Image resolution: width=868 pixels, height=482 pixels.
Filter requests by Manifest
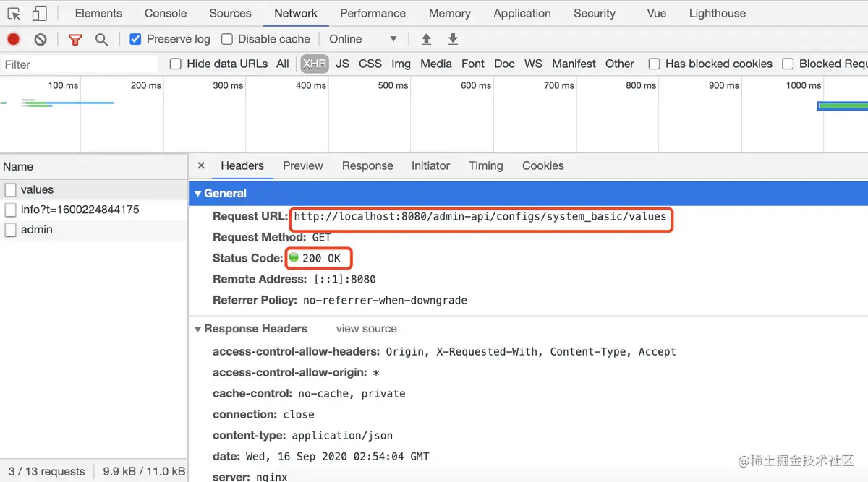(x=574, y=64)
